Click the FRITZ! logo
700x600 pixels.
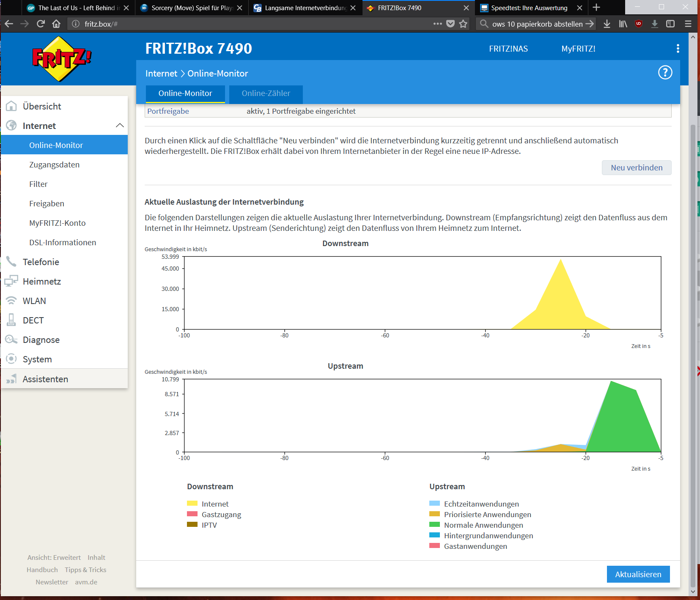point(62,59)
